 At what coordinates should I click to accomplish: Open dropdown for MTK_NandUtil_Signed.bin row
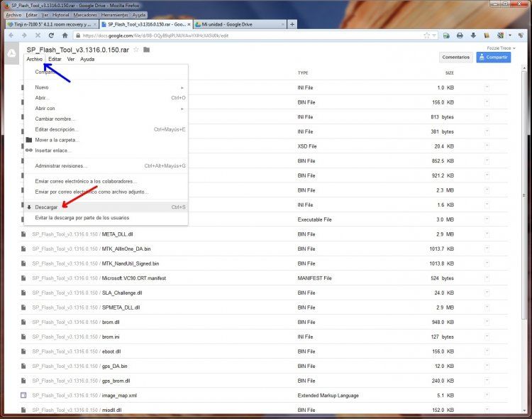point(487,263)
